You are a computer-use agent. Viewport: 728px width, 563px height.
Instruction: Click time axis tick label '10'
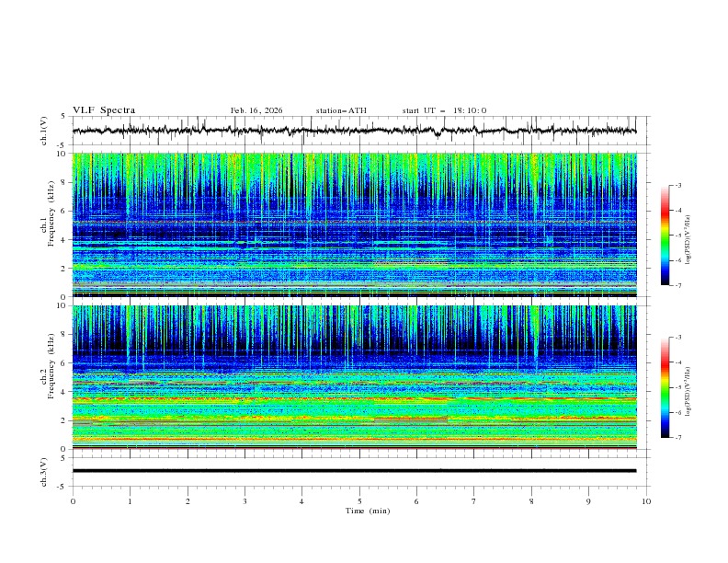pyautogui.click(x=646, y=501)
